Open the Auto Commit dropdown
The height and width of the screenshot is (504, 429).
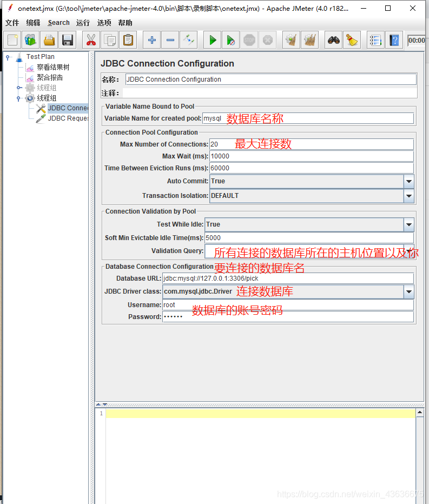pyautogui.click(x=409, y=181)
